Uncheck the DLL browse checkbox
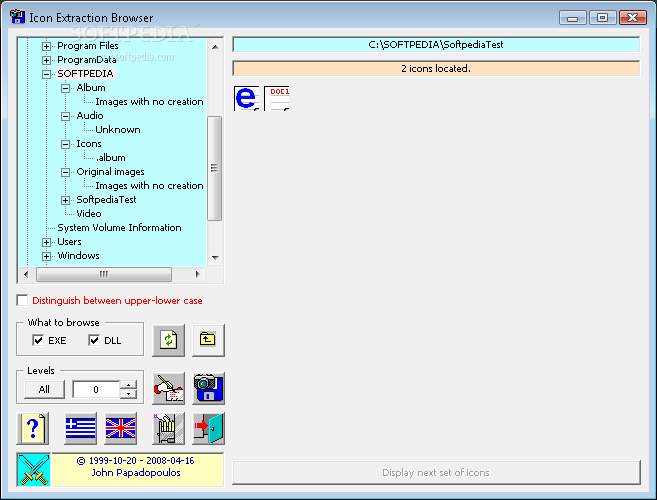657x500 pixels. point(94,340)
